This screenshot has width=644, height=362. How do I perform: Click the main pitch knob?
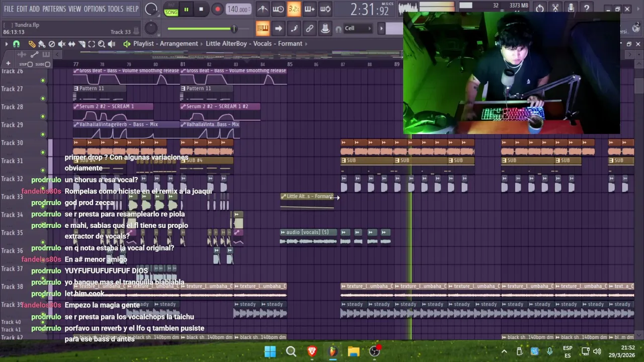[x=151, y=29]
